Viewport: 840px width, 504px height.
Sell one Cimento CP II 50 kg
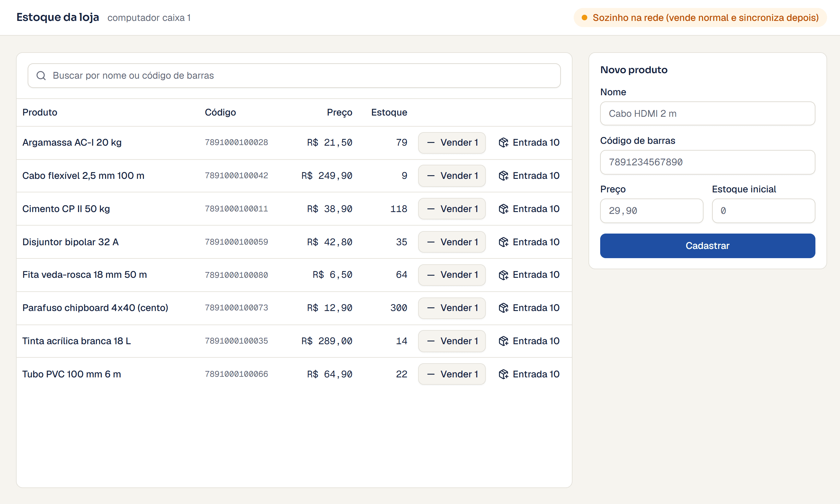point(452,209)
